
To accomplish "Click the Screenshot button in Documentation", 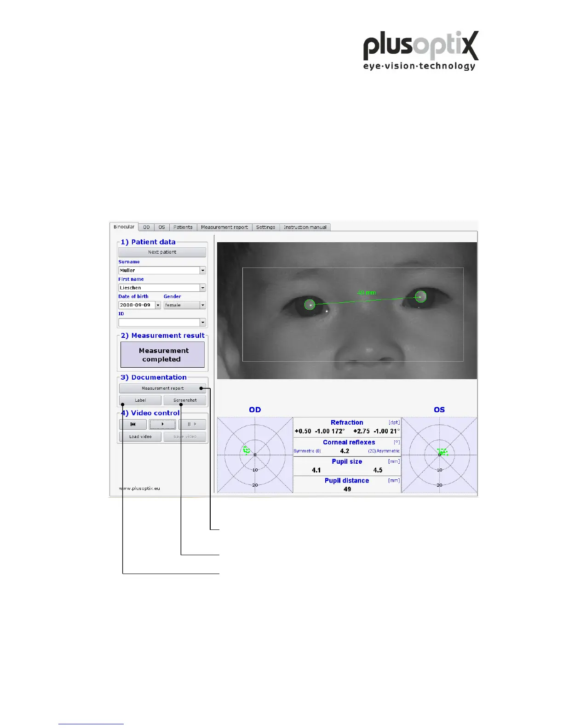I will point(185,400).
